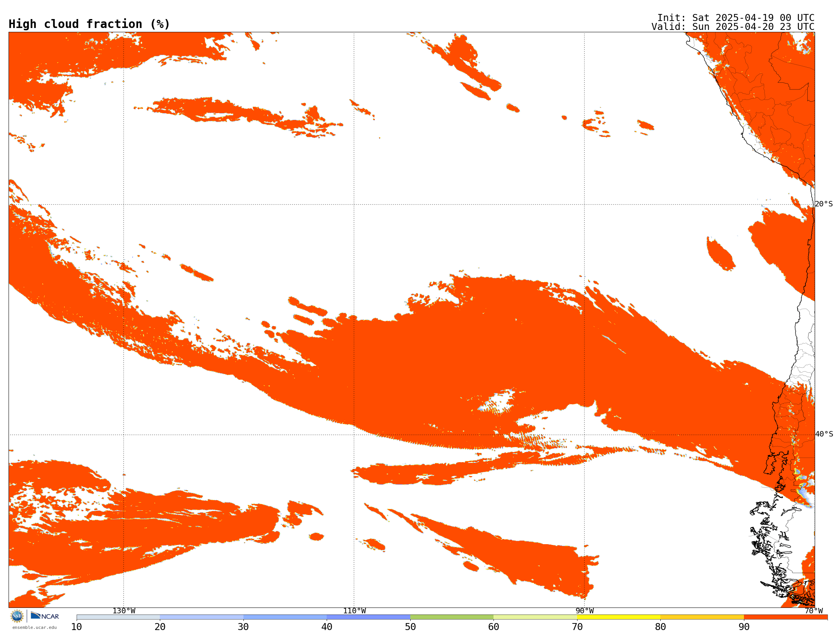This screenshot has height=632, width=840.
Task: Click the ensemble.ucar.edu text
Action: [34, 627]
